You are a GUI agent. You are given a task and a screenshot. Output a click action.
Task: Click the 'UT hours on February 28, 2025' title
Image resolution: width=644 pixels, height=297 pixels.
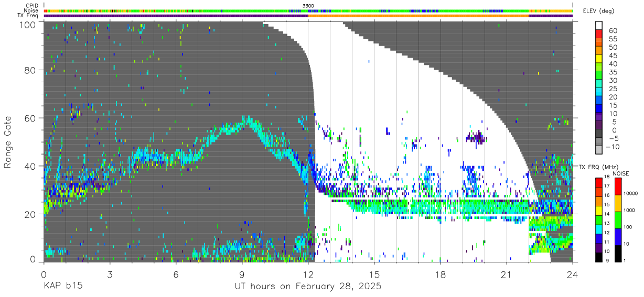click(308, 287)
